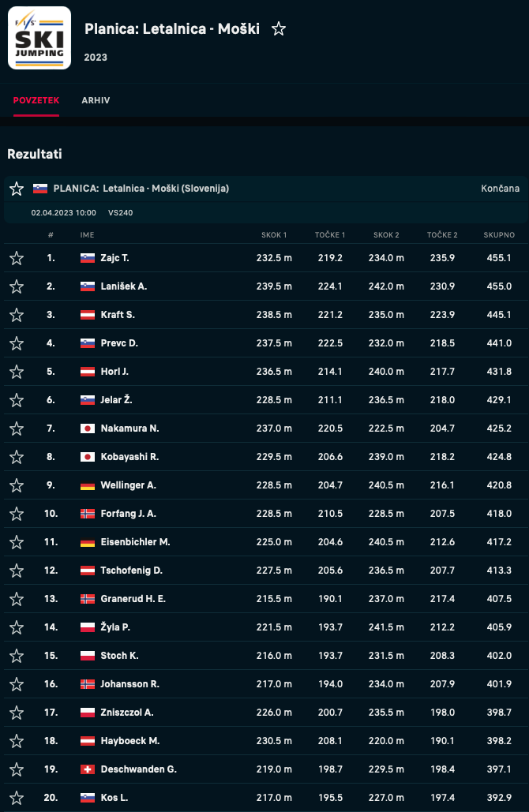529x812 pixels.
Task: Star the Żyła P. row
Action: click(x=17, y=628)
